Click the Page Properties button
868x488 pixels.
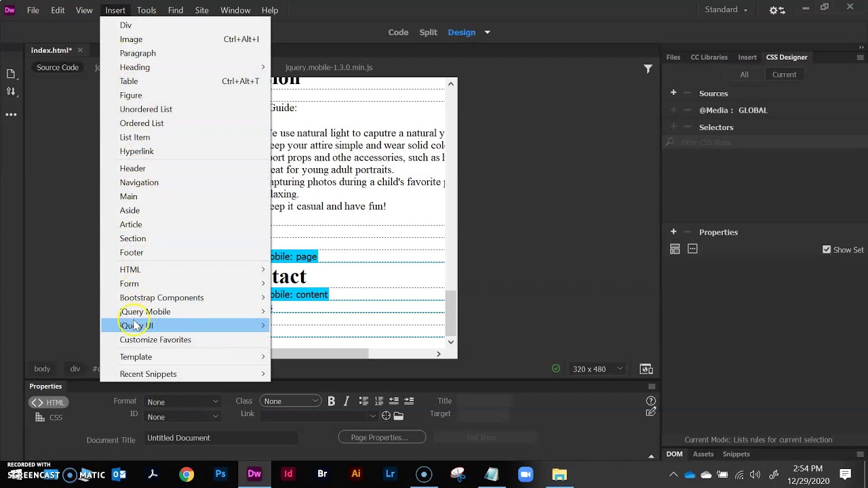point(382,437)
